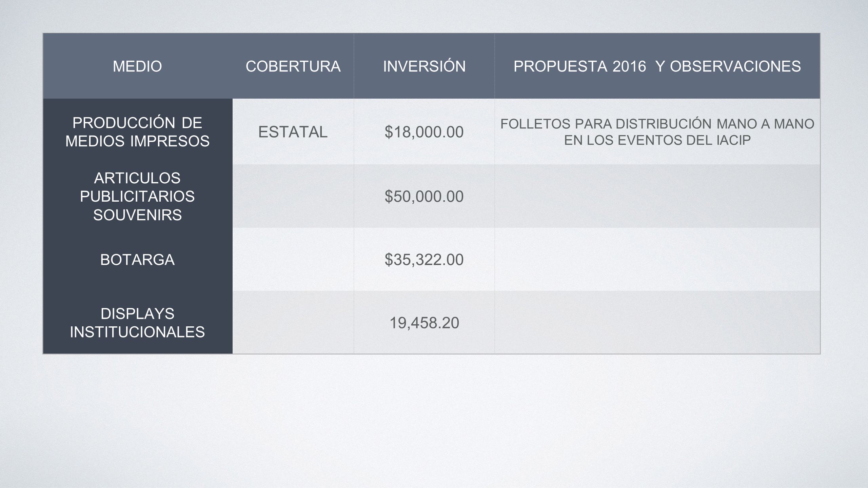This screenshot has width=868, height=488.
Task: Select the FOLLETOS PARA DISTRIBUCIÓN observations cell
Action: [x=657, y=132]
